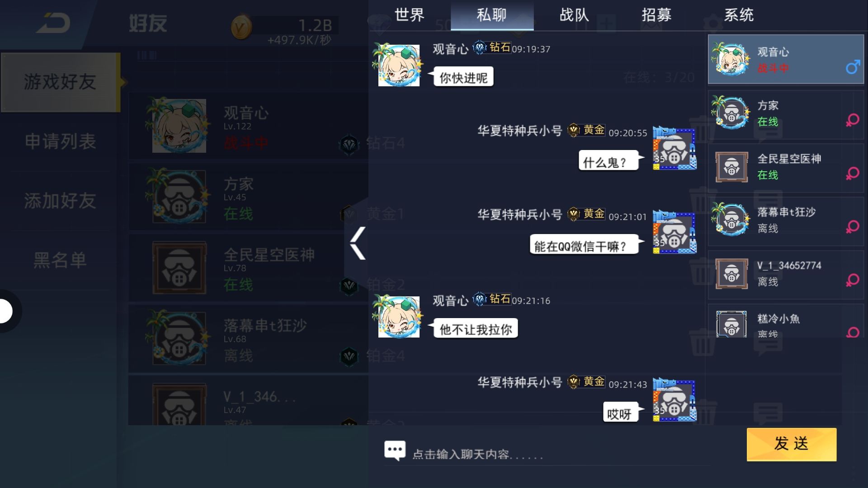Switch to the 世界 chat tab
868x488 pixels.
(x=410, y=15)
